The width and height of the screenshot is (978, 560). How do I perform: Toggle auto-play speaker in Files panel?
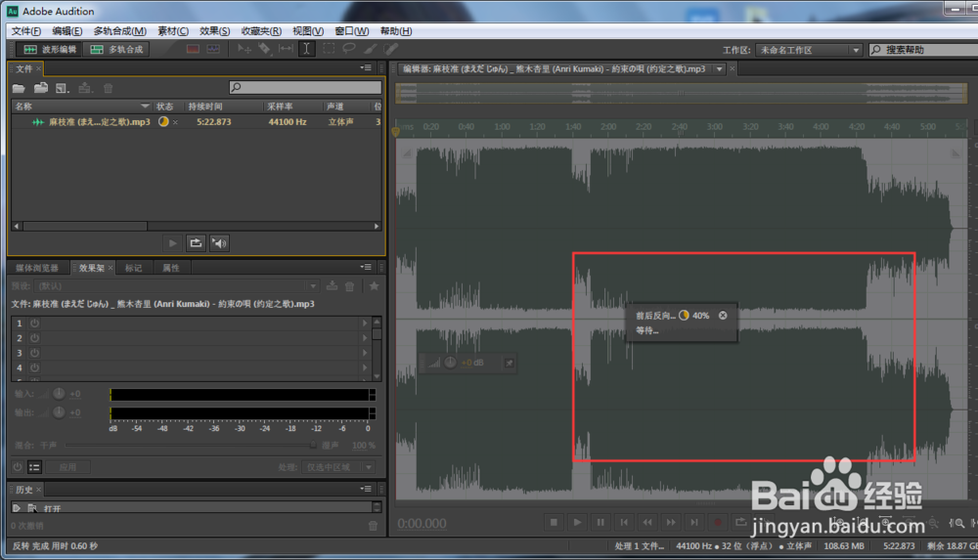coord(219,243)
